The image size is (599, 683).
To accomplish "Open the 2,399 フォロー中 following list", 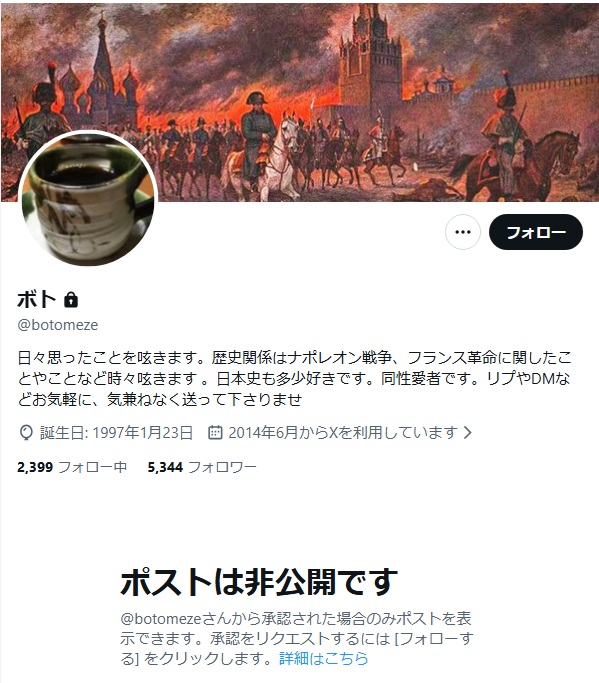I will tap(72, 467).
